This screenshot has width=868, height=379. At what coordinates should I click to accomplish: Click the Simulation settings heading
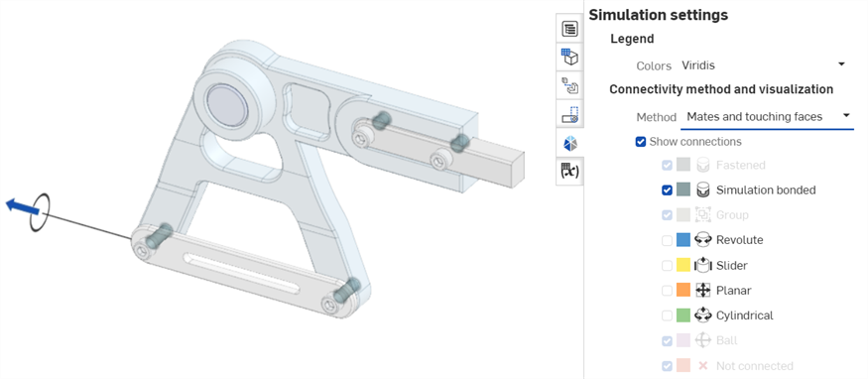pyautogui.click(x=659, y=15)
